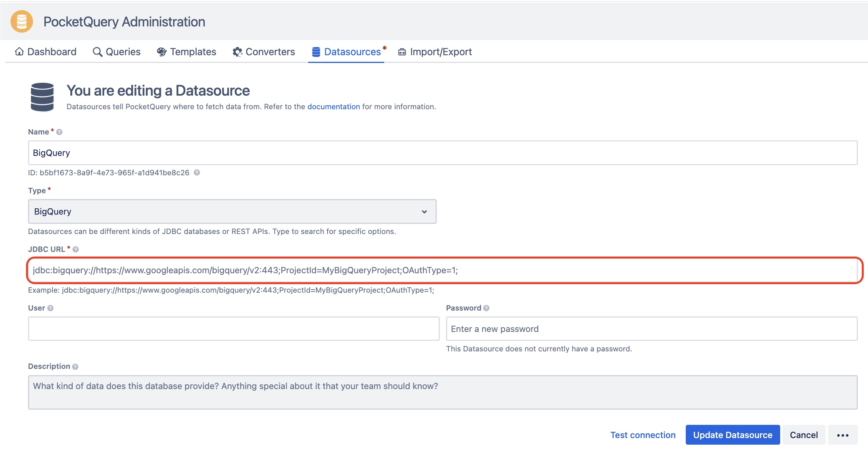Click the Example jdbc:bigquery URL hint text

[231, 290]
